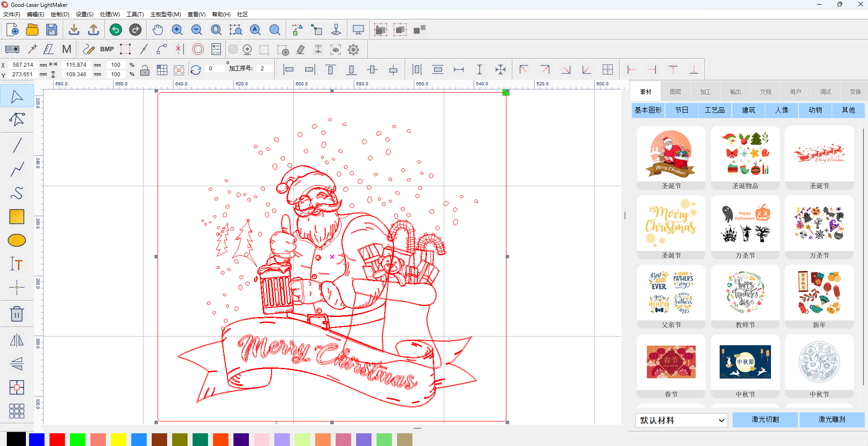Select the S-curve drawing tool
Viewport: 868px width, 446px height.
[x=17, y=193]
